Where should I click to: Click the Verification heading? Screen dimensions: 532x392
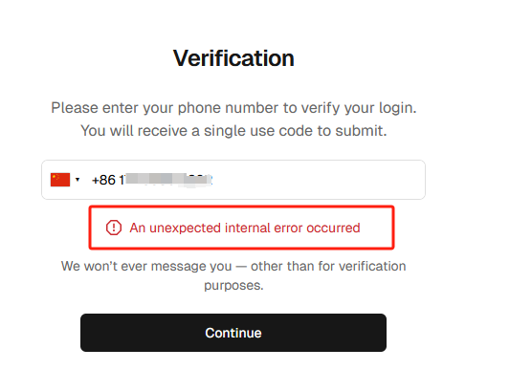point(233,58)
